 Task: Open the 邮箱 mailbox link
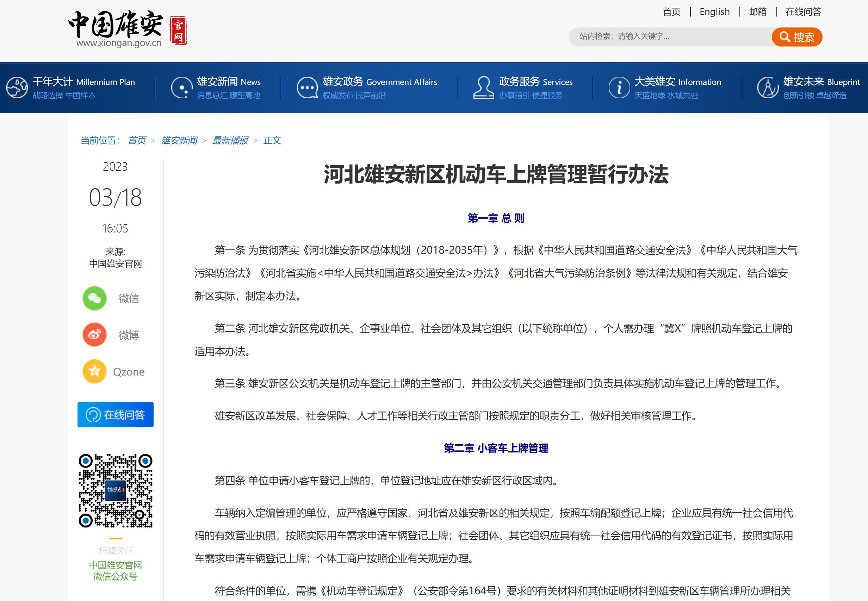coord(758,12)
